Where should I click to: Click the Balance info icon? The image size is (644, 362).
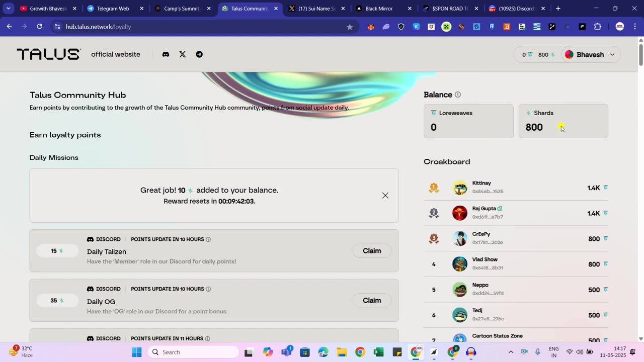[x=457, y=95]
